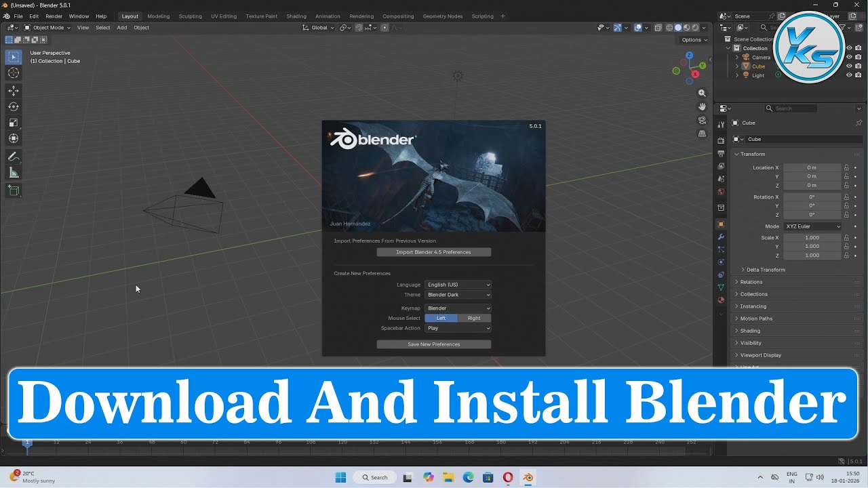
Task: Click the pan view hand icon
Action: (702, 106)
